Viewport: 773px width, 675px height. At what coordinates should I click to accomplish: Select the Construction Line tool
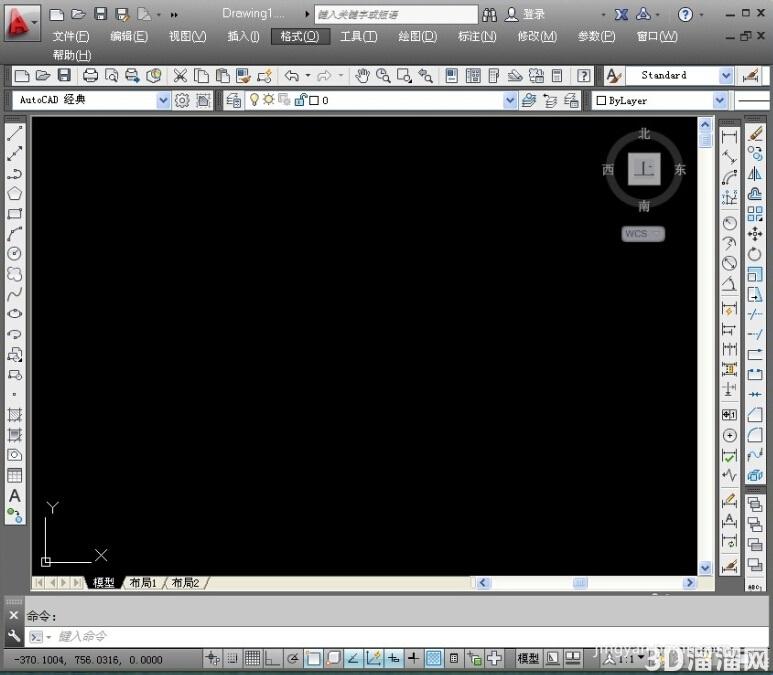(x=15, y=153)
